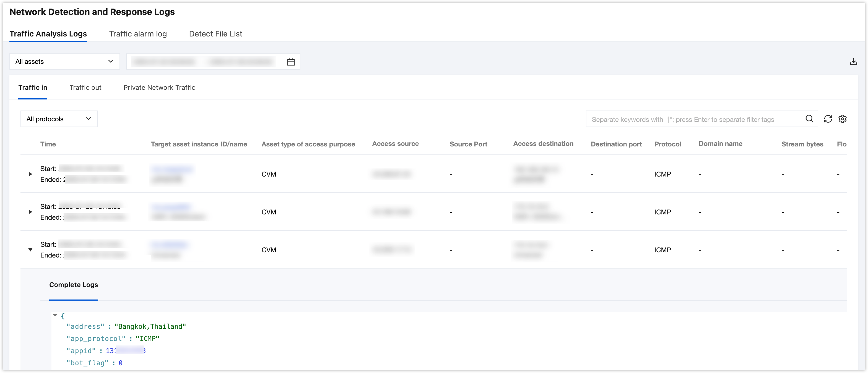This screenshot has width=868, height=373.
Task: Collapse the third expanded log row
Action: tap(30, 249)
